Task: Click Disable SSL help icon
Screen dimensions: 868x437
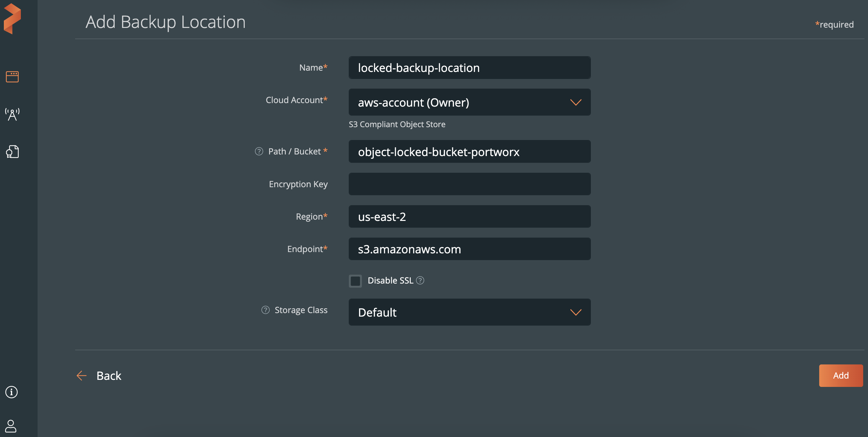Action: [x=420, y=280]
